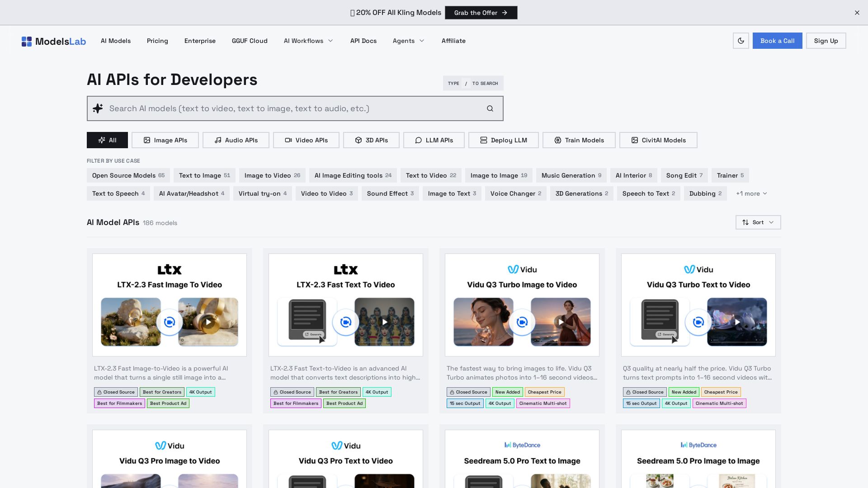Filter by Text to Video use case

click(x=431, y=175)
